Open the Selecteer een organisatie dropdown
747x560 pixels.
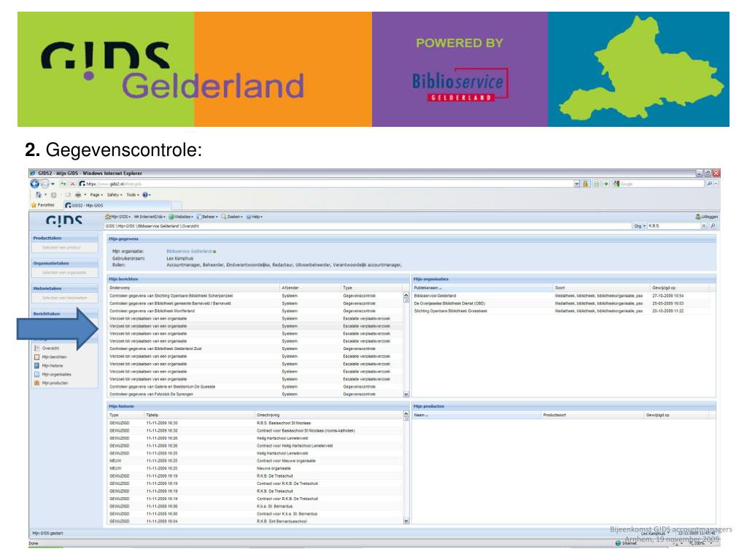pyautogui.click(x=65, y=273)
